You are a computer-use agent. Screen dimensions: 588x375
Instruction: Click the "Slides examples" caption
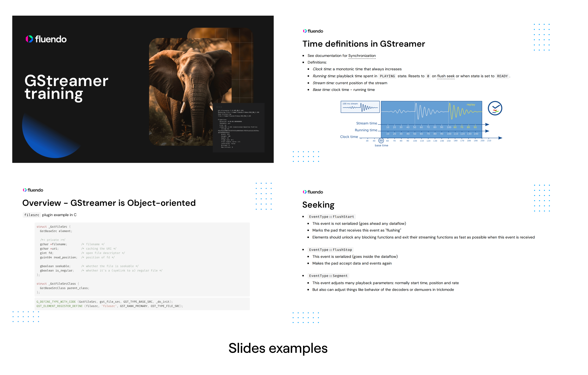pyautogui.click(x=278, y=348)
